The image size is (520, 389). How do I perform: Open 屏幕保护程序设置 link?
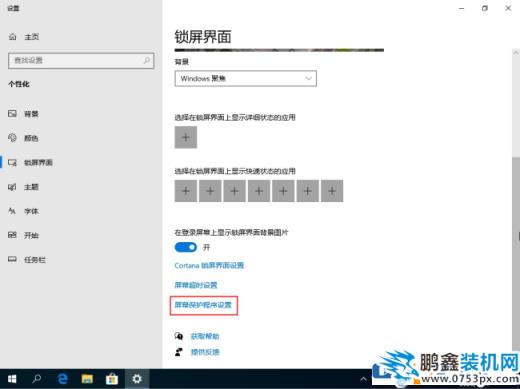203,305
